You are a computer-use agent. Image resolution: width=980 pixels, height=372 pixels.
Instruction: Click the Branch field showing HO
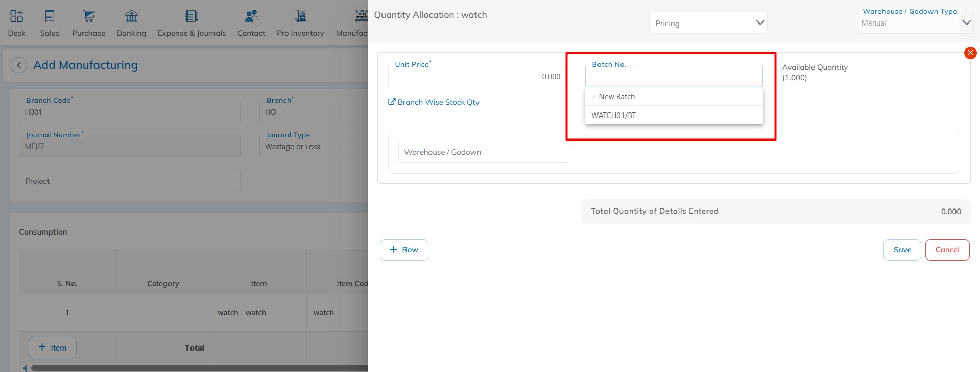(x=314, y=112)
